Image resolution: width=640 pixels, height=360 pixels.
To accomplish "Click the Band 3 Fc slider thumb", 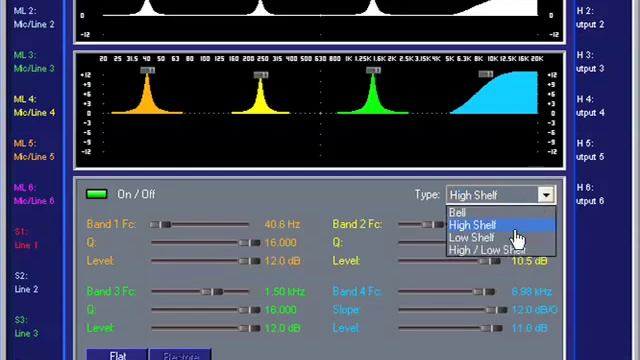I will [x=212, y=291].
